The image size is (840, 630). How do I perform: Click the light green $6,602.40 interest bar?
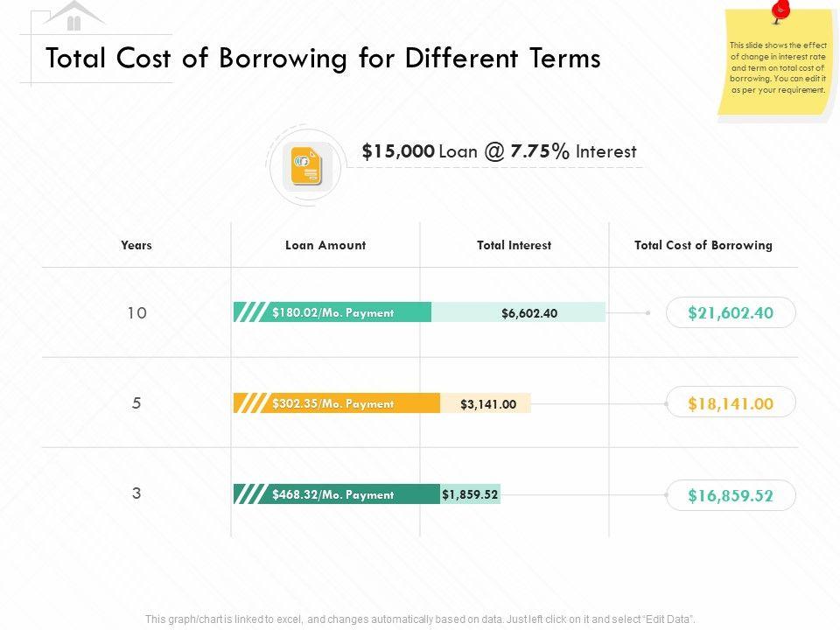pyautogui.click(x=528, y=312)
